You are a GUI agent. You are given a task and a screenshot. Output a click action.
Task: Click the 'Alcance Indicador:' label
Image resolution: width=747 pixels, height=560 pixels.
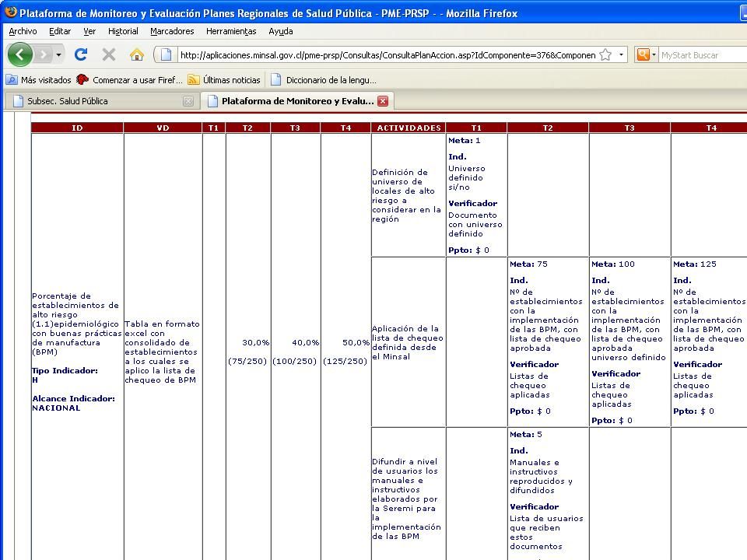point(73,398)
